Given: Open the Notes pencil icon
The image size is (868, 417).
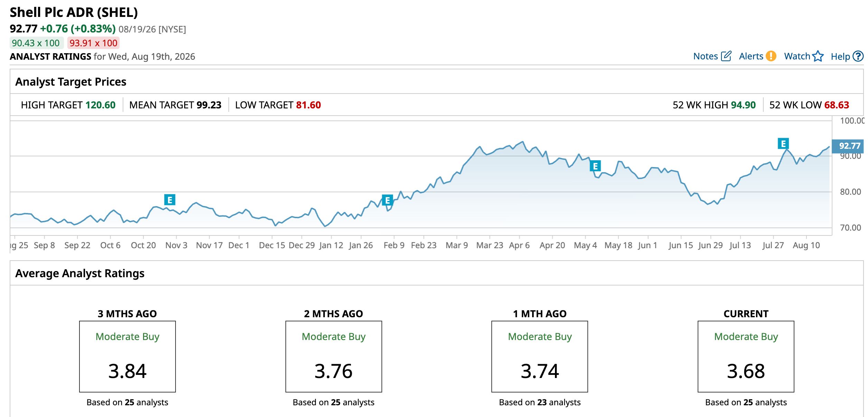Looking at the screenshot, I should point(726,56).
